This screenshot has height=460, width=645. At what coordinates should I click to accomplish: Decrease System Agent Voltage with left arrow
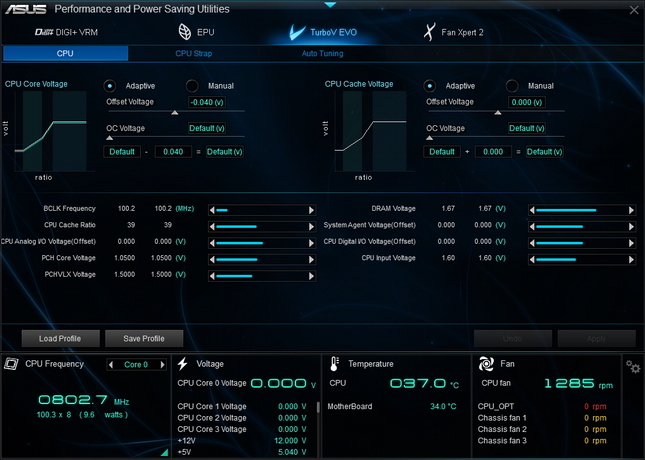[532, 227]
